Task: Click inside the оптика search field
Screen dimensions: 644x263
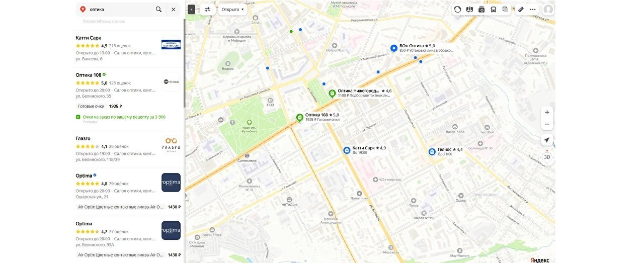Action: click(120, 9)
